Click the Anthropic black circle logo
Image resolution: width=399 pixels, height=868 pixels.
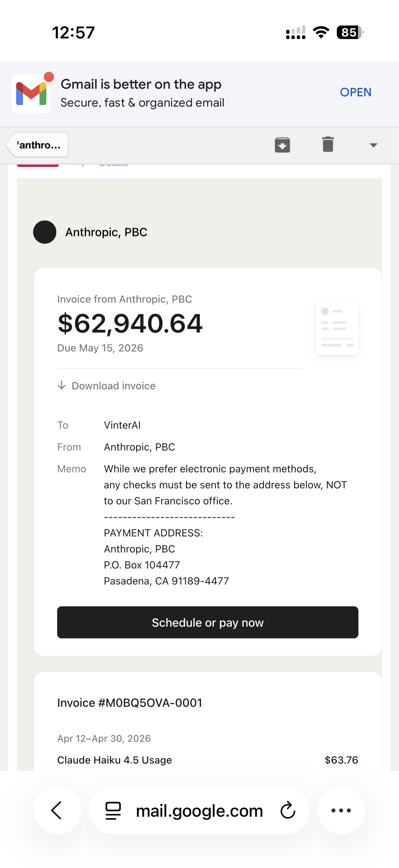tap(44, 232)
